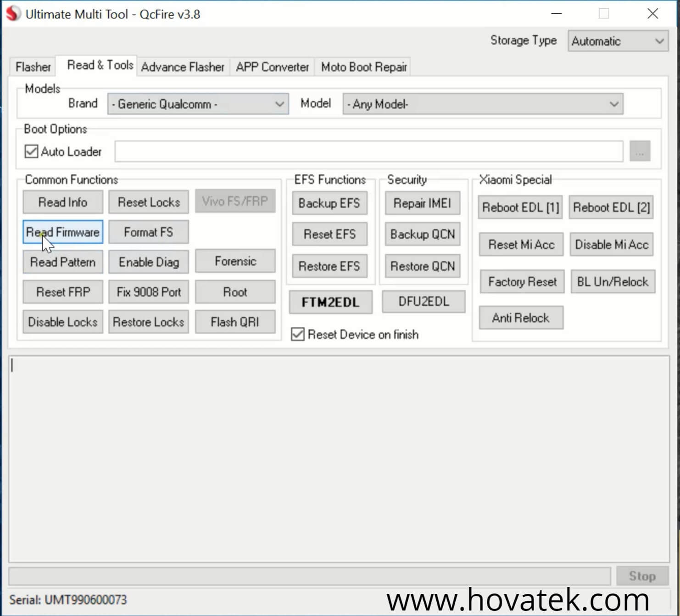Click the Xiaomi Factory Reset button
Viewport: 680px width, 616px height.
pos(522,281)
